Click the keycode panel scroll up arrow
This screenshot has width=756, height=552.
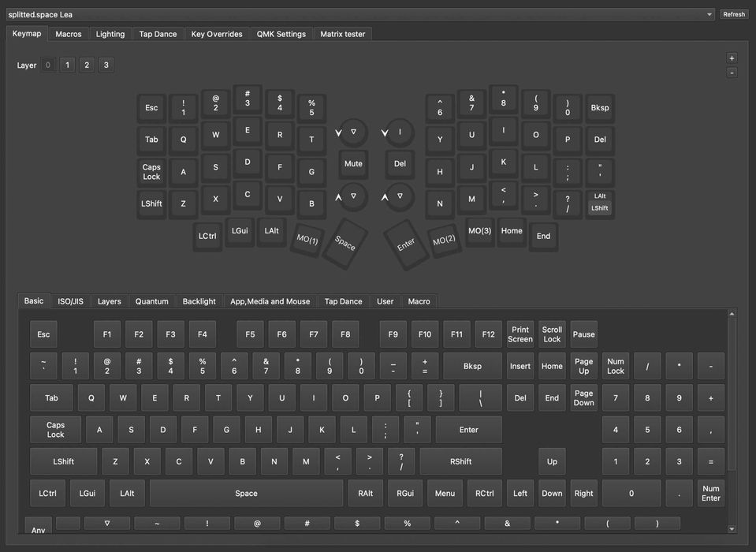[732, 314]
